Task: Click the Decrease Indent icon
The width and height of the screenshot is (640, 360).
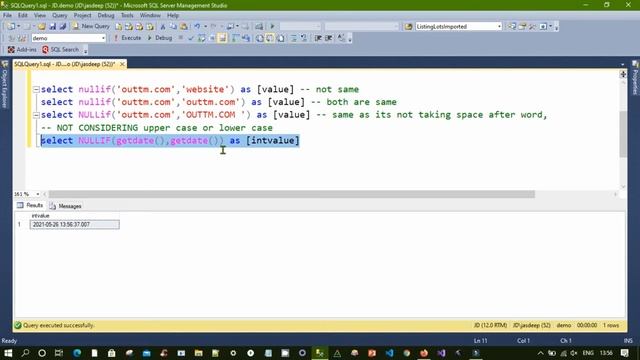Action: click(318, 38)
